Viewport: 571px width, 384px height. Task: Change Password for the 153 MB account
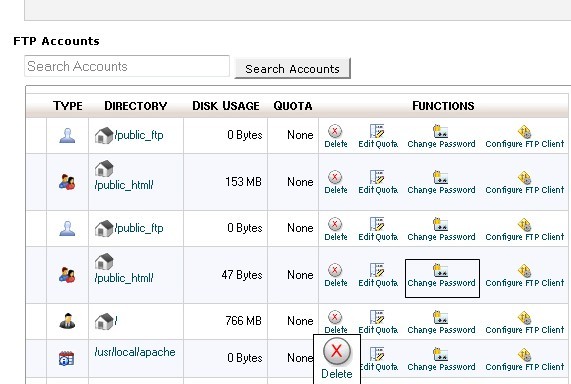pyautogui.click(x=441, y=182)
